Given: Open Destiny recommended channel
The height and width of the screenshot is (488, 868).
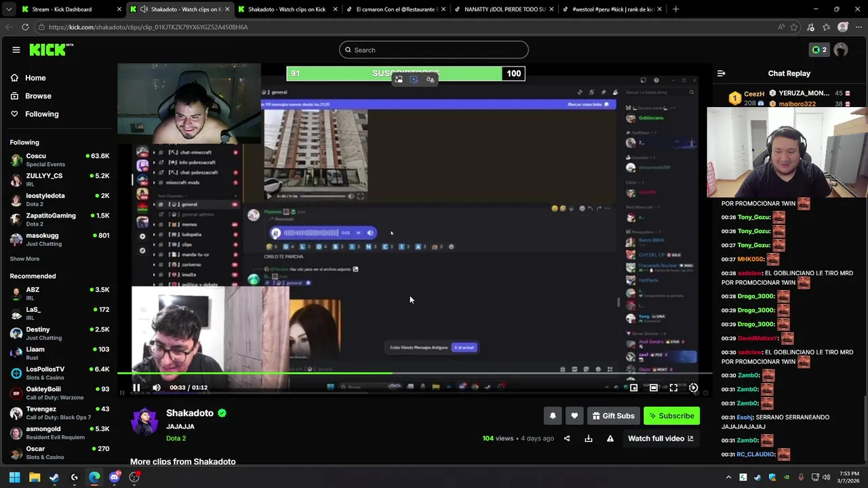Looking at the screenshot, I should coord(59,333).
